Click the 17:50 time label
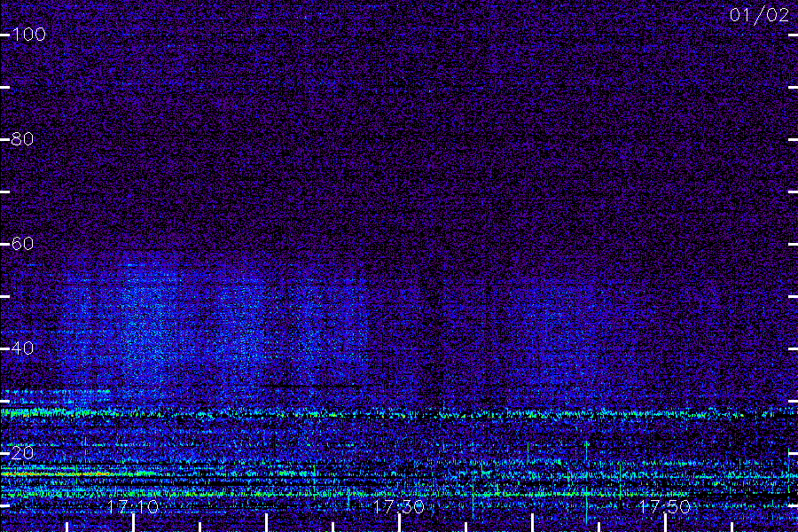798x532 pixels. (665, 507)
